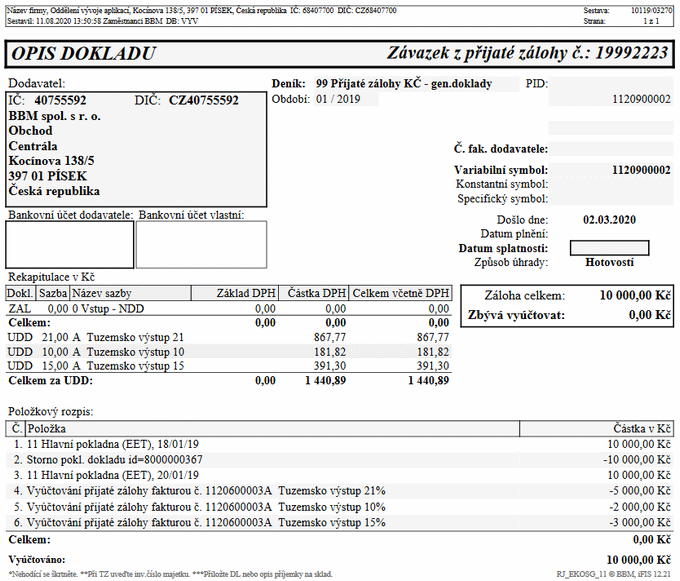Click the supplier IČ value 40755592
The width and height of the screenshot is (680, 581).
coord(60,101)
